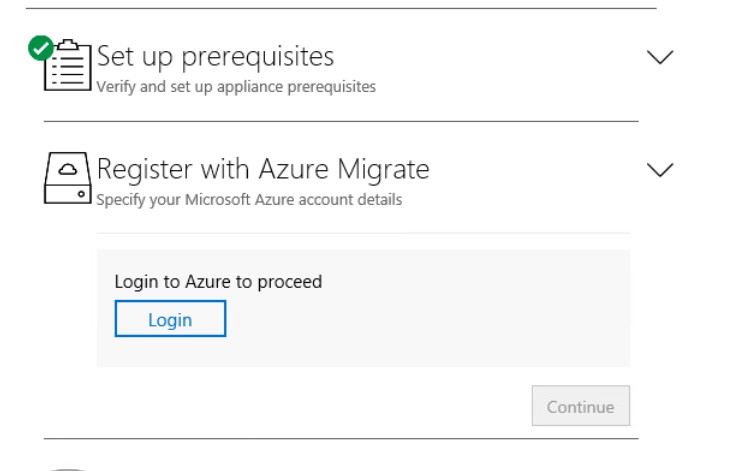
Task: Expand the Set up prerequisites chevron
Action: 660,57
